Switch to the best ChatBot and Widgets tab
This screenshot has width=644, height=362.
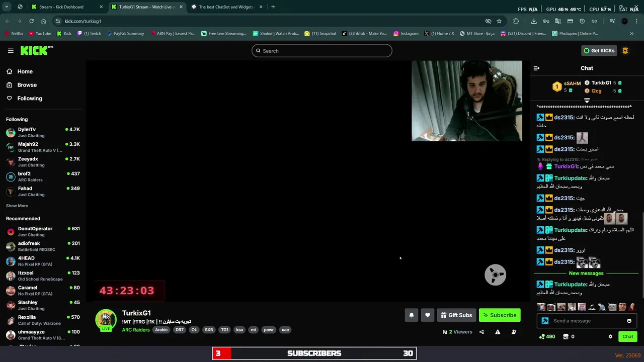(226, 7)
